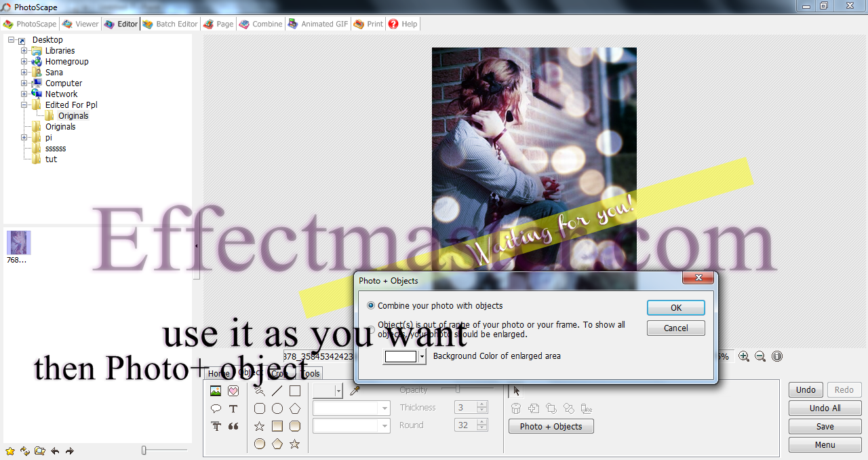Pick the speech balloon tool
This screenshot has width=868, height=460.
(x=216, y=408)
